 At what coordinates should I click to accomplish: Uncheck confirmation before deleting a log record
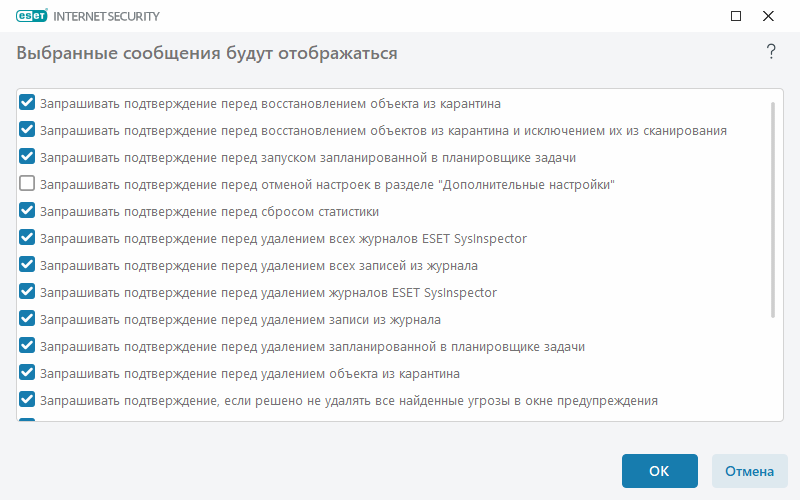click(x=27, y=318)
